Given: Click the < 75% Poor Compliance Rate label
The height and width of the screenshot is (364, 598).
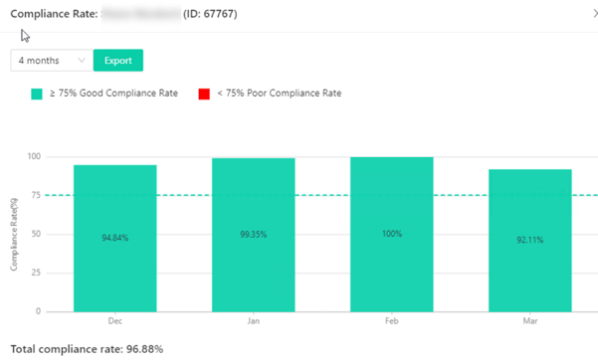Looking at the screenshot, I should click(x=280, y=93).
